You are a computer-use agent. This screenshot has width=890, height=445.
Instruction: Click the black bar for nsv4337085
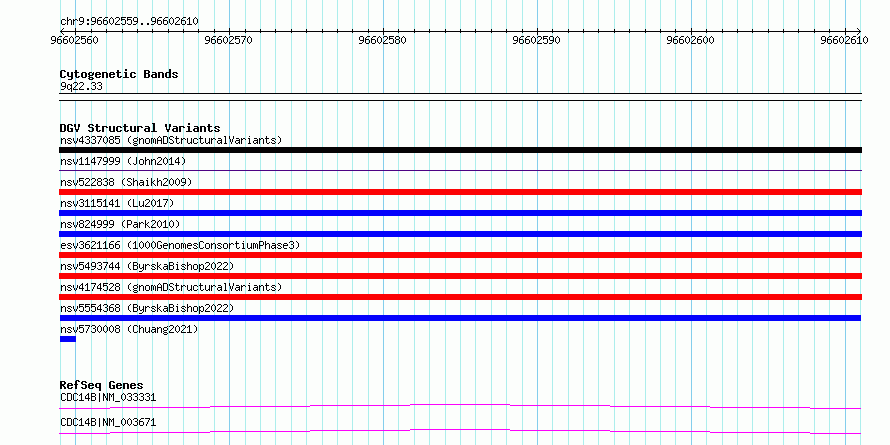pos(460,150)
